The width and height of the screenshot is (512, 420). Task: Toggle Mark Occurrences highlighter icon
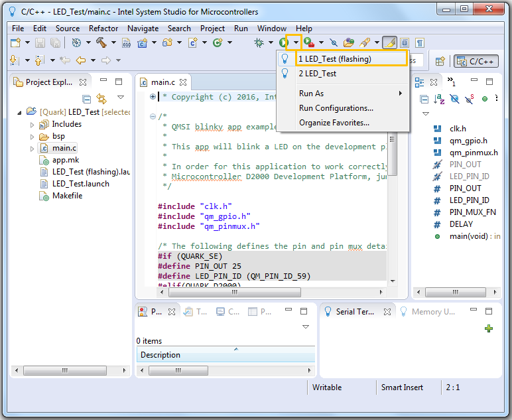point(389,42)
